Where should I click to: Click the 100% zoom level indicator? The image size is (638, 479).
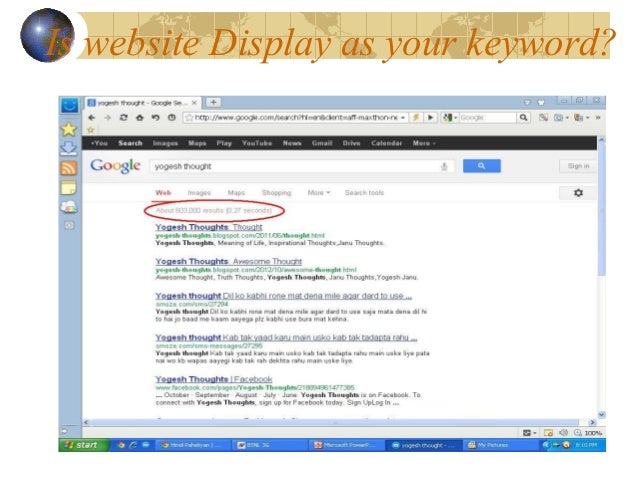tap(593, 433)
